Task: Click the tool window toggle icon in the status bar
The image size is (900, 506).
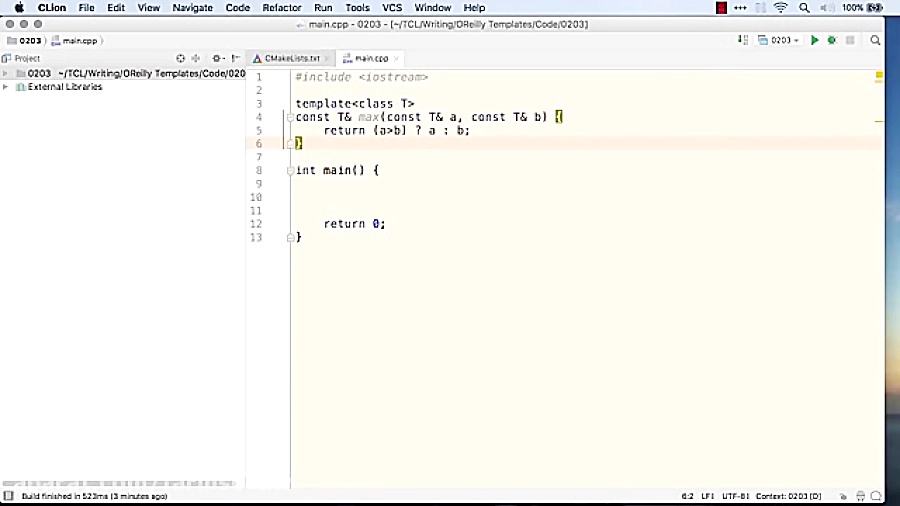Action: (8, 496)
